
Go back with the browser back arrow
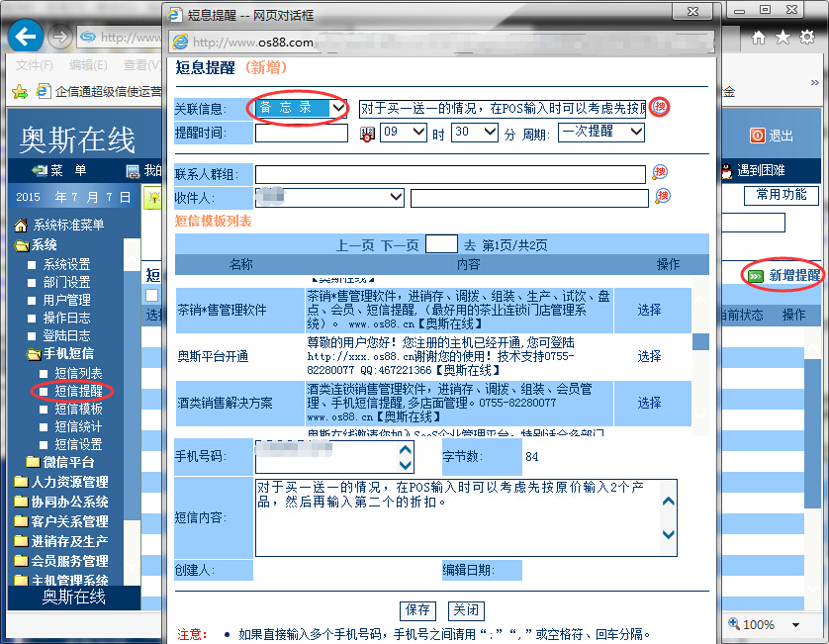click(x=26, y=37)
